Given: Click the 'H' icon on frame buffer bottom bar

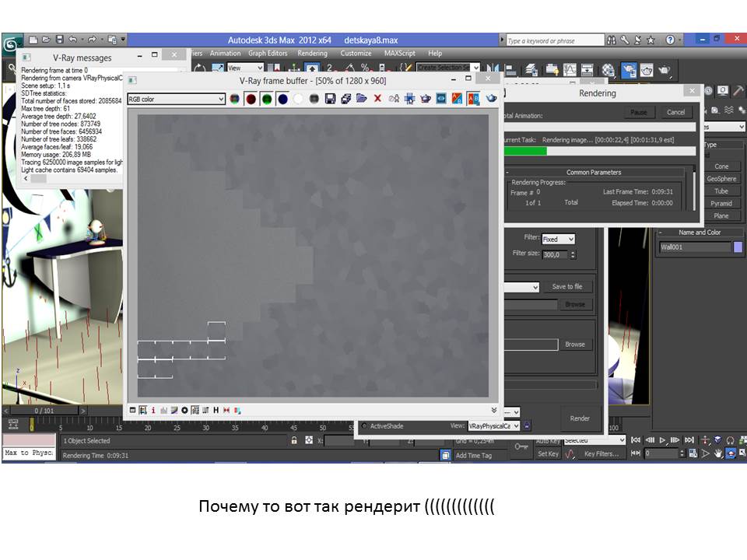Looking at the screenshot, I should [x=216, y=410].
